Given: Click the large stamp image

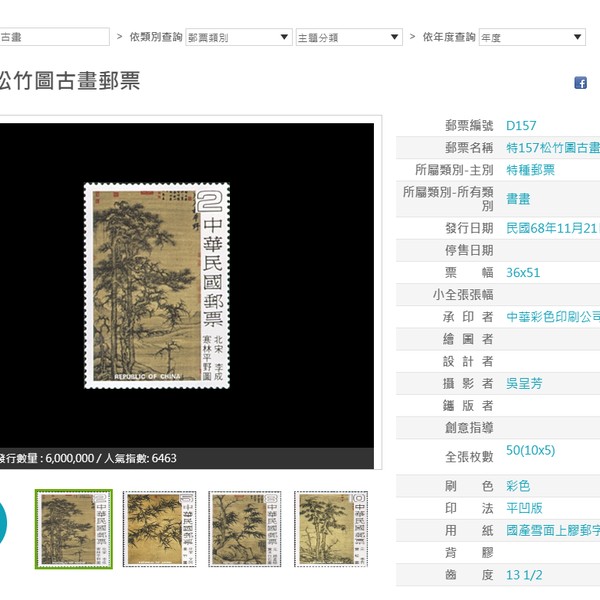Looking at the screenshot, I should point(157,285).
